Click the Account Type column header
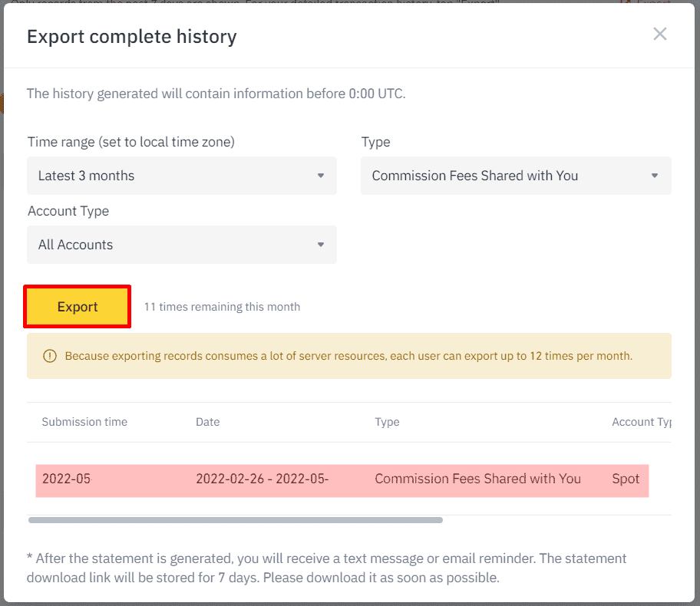Image resolution: width=700 pixels, height=606 pixels. tap(642, 422)
